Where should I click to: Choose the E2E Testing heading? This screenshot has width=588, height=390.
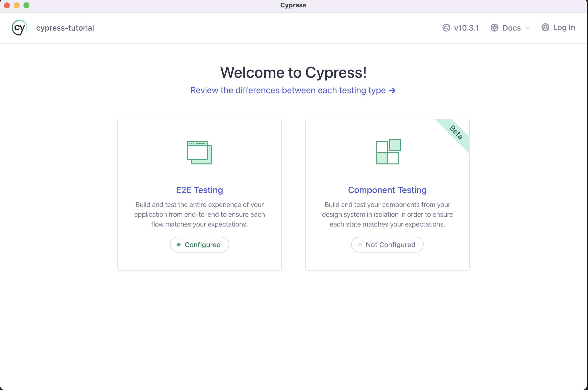point(199,190)
